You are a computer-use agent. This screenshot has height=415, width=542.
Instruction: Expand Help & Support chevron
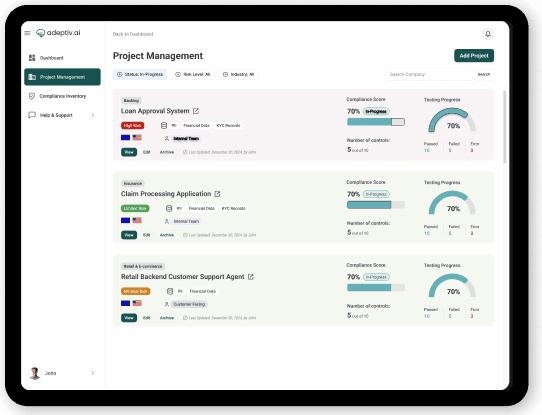pos(93,115)
